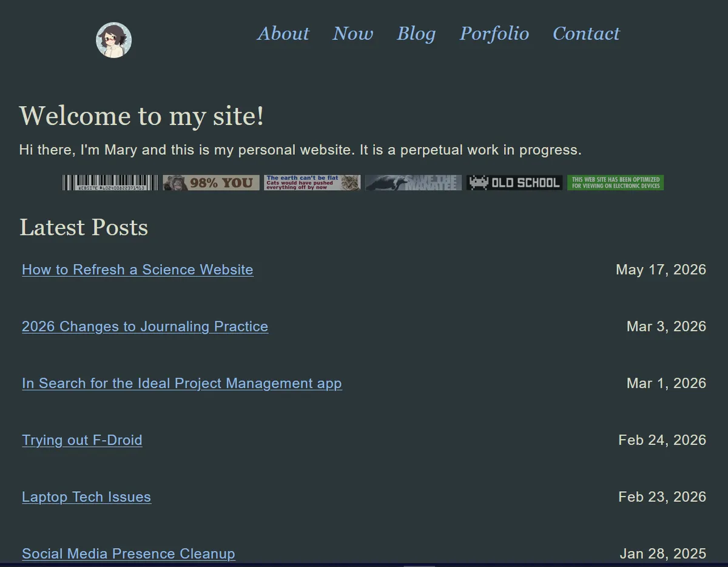
Task: Go to the Now page
Action: point(353,33)
